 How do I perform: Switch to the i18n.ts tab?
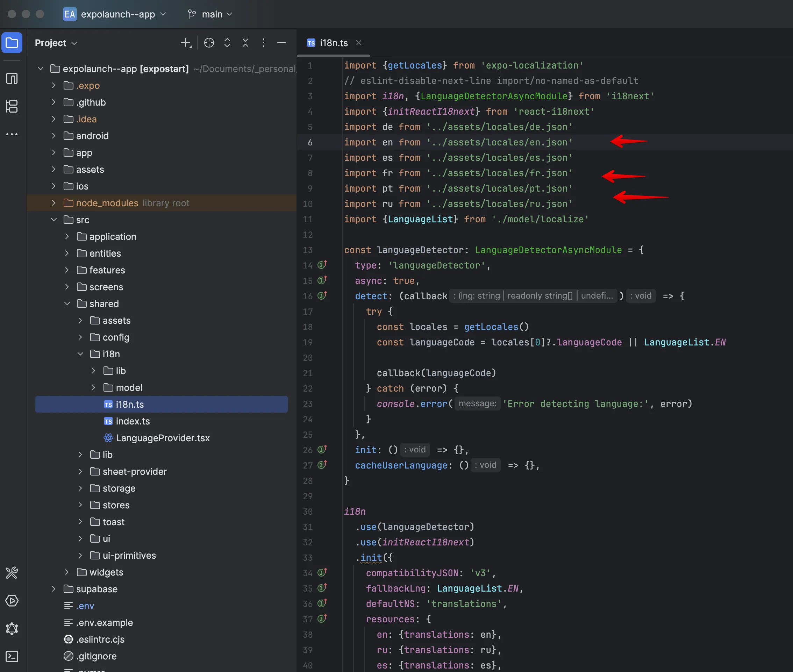point(333,43)
